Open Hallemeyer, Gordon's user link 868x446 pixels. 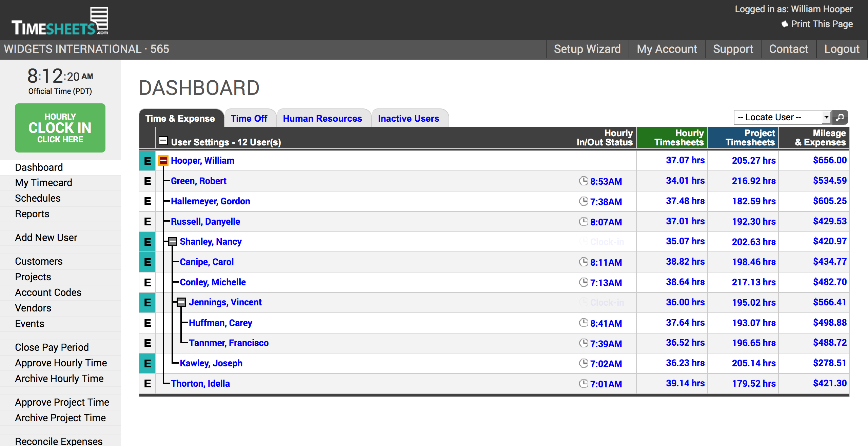(x=210, y=201)
